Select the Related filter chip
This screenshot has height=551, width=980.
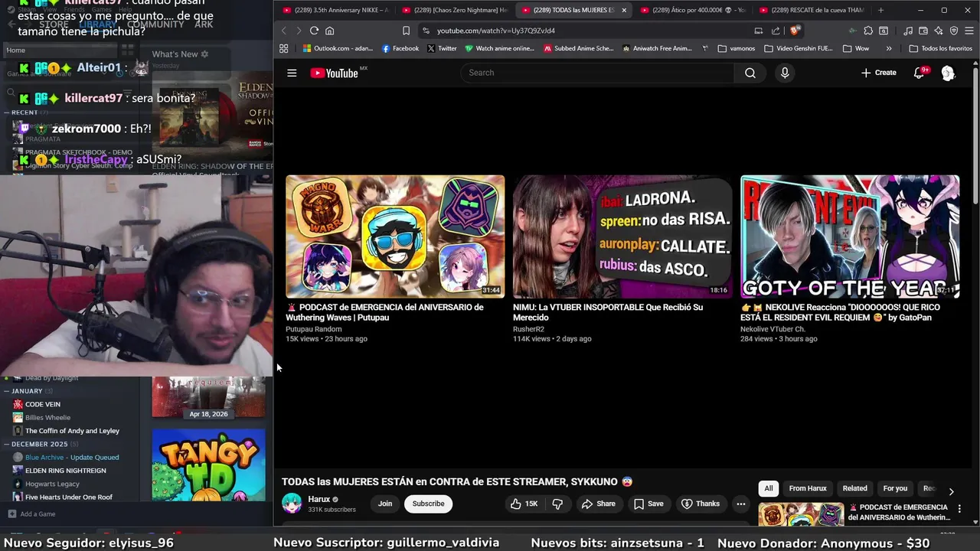[x=854, y=488]
